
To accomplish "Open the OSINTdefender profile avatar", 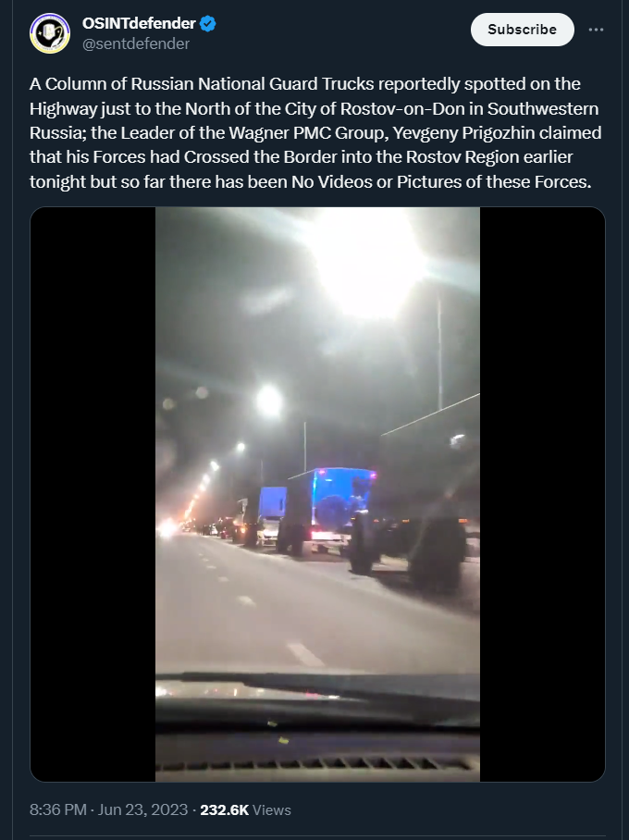I will pyautogui.click(x=50, y=33).
